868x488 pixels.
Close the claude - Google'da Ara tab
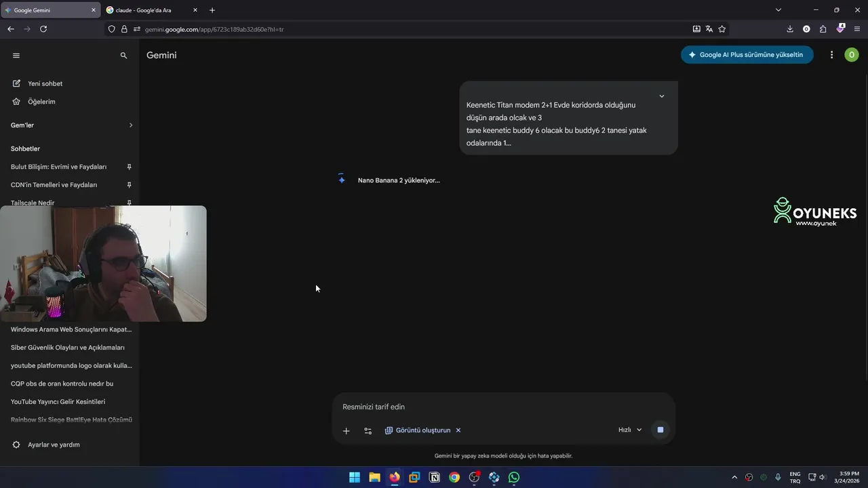coord(195,10)
